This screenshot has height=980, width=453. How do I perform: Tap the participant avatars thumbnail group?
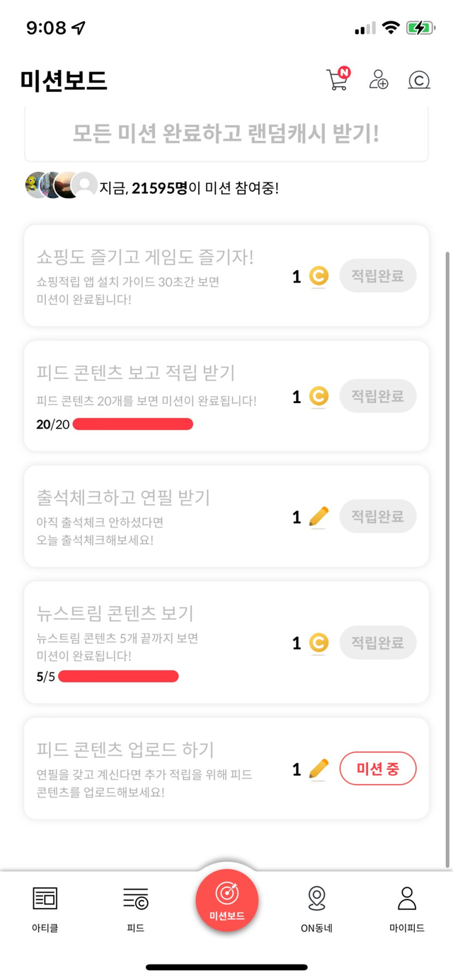coord(61,185)
